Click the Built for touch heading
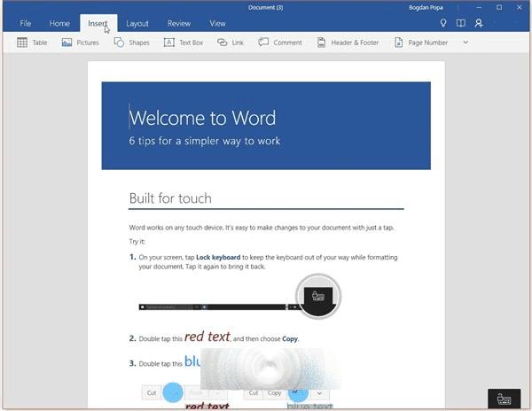 (170, 198)
